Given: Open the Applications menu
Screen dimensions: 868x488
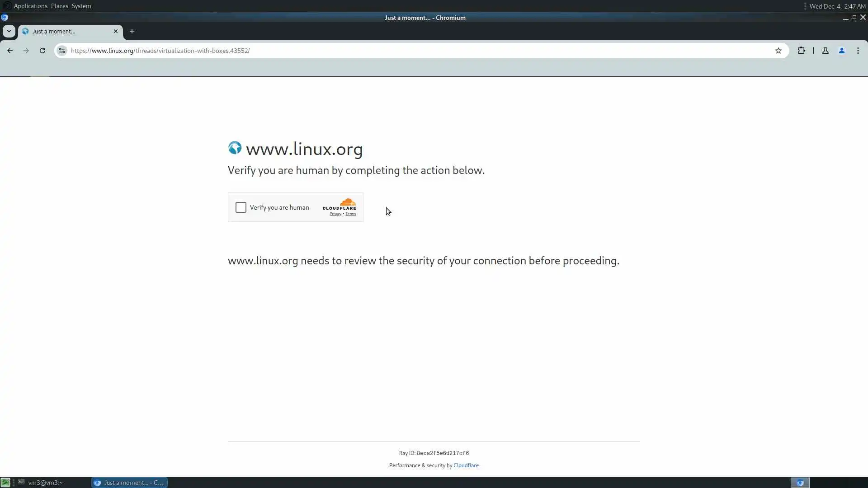Looking at the screenshot, I should (30, 6).
